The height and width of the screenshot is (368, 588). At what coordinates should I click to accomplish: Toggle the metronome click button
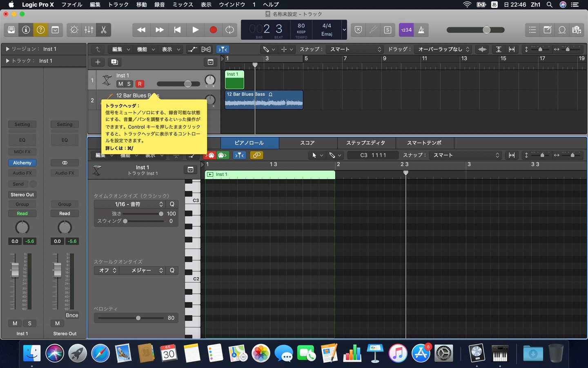point(421,30)
